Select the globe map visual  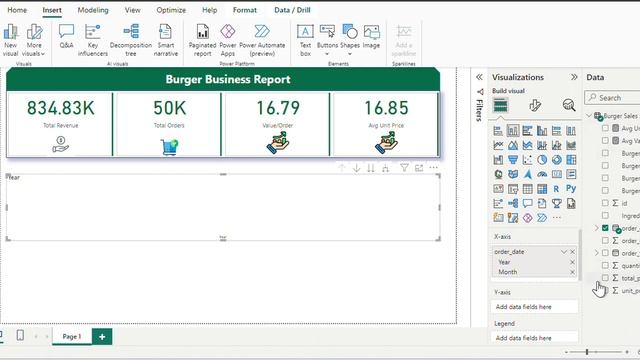click(498, 174)
